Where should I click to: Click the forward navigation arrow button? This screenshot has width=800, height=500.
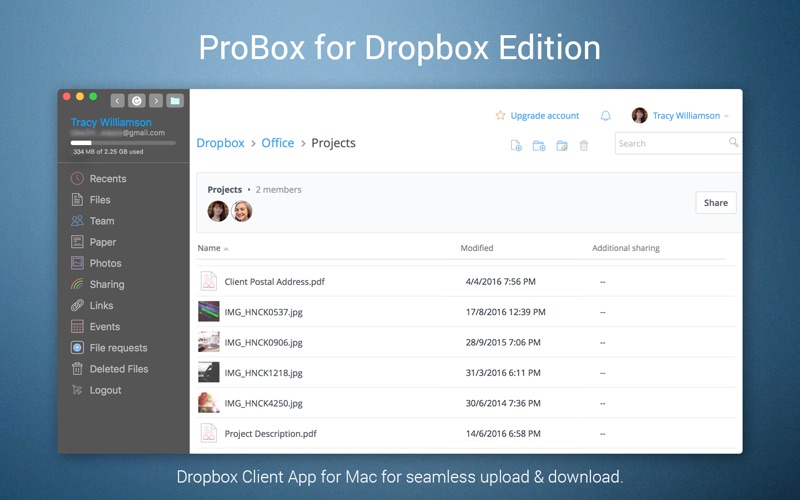pyautogui.click(x=156, y=101)
